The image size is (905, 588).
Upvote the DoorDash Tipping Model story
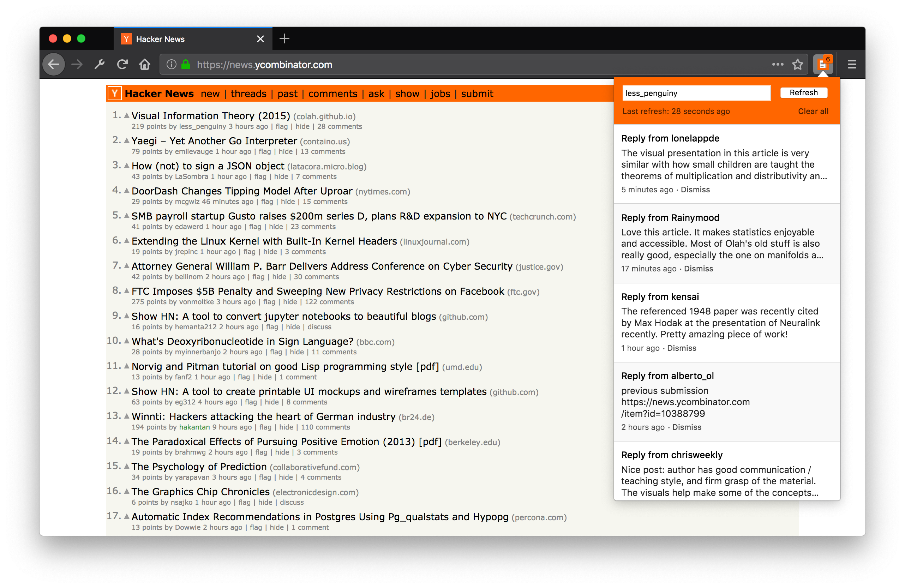coord(127,191)
